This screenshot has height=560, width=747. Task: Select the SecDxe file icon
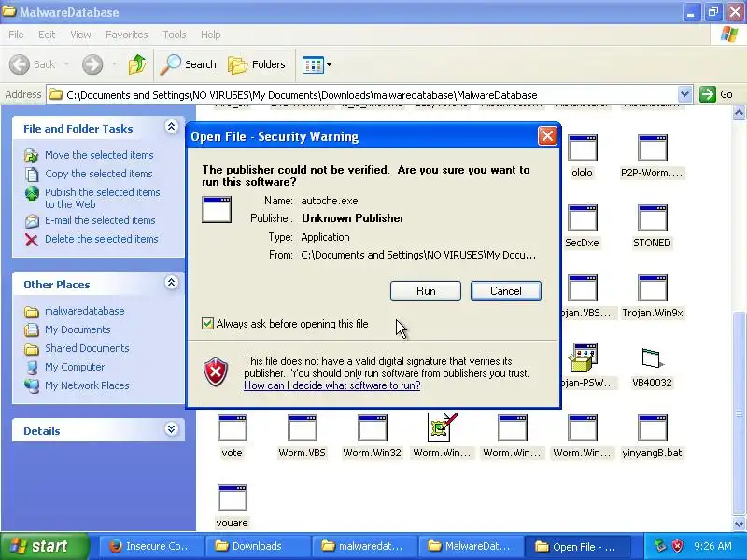(x=582, y=218)
